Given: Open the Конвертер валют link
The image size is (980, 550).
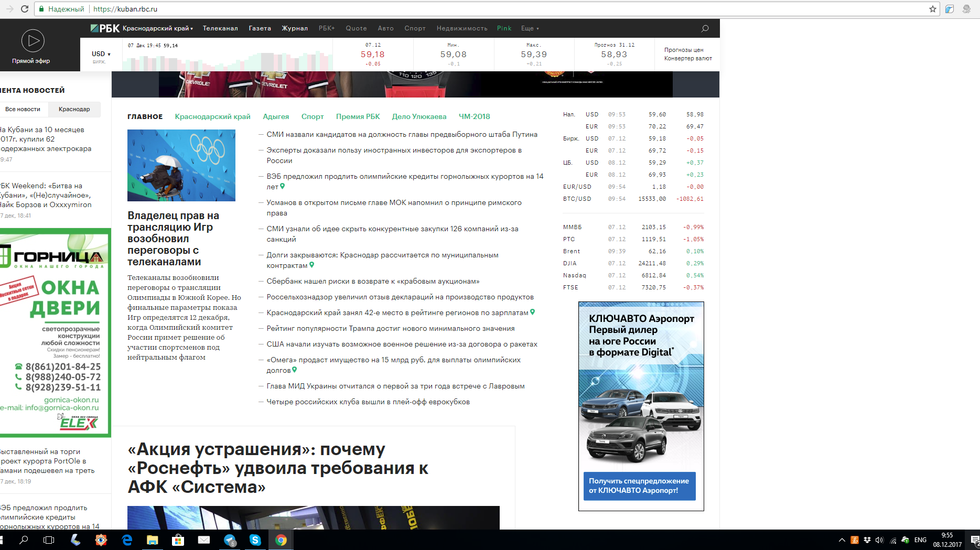Looking at the screenshot, I should coord(688,58).
